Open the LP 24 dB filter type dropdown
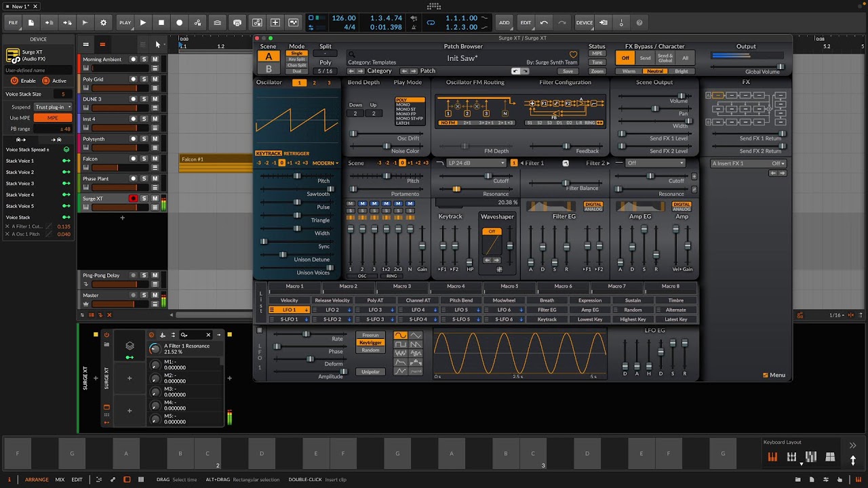Screen dimensions: 868x488 click(x=476, y=163)
